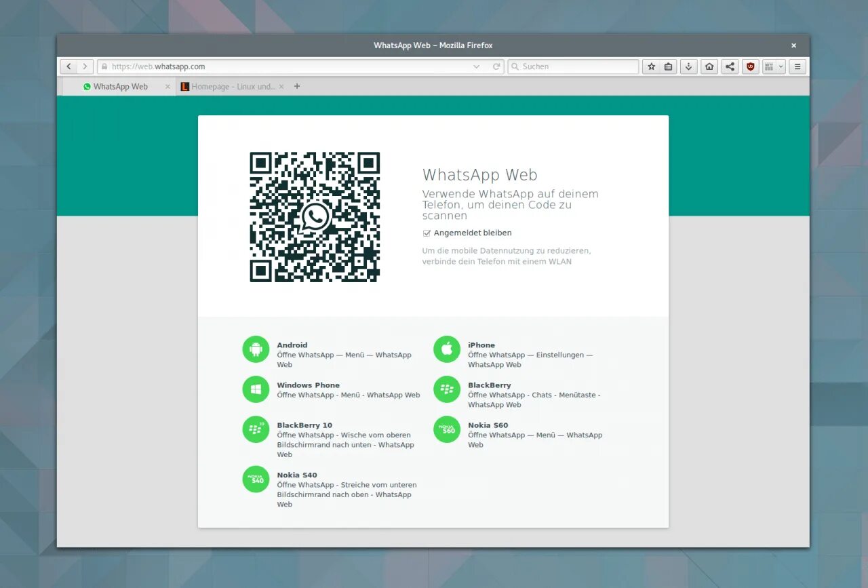The height and width of the screenshot is (588, 868).
Task: Click the Angemeldet bleiben label text
Action: click(473, 233)
